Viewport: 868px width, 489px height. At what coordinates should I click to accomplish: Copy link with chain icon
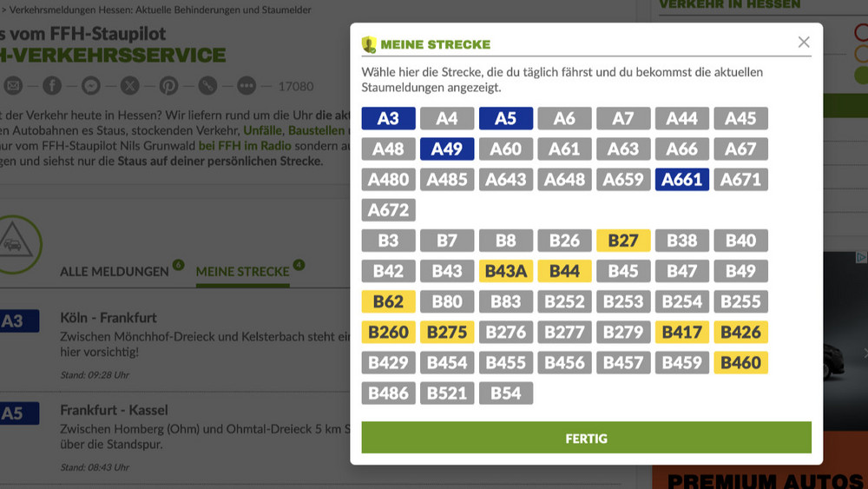(207, 85)
